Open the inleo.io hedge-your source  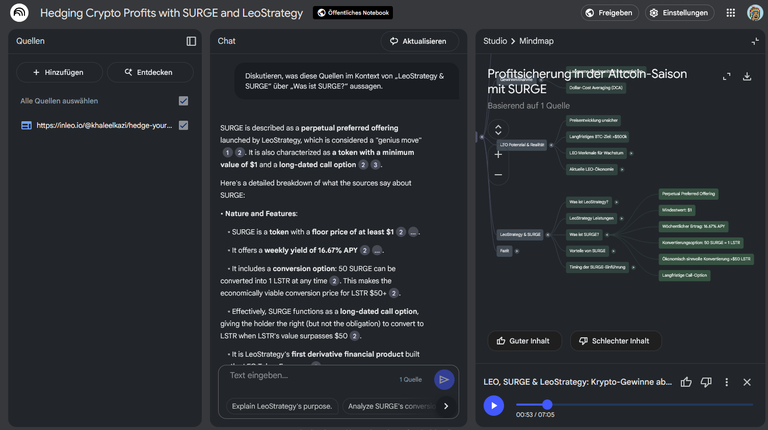(104, 125)
